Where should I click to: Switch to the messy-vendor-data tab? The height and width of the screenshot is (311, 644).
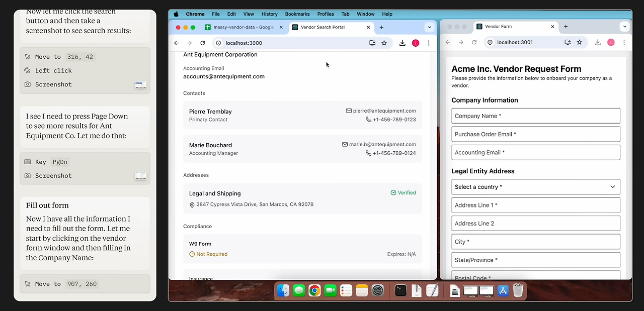(x=244, y=27)
